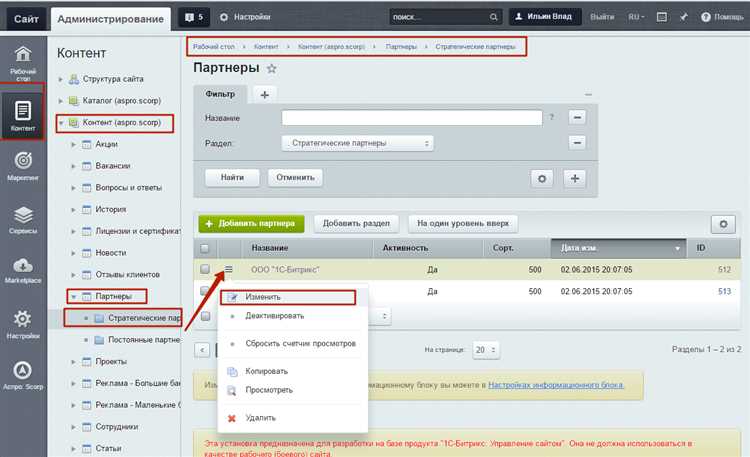This screenshot has height=457, width=750.
Task: Remove the Название filter field
Action: pos(577,117)
